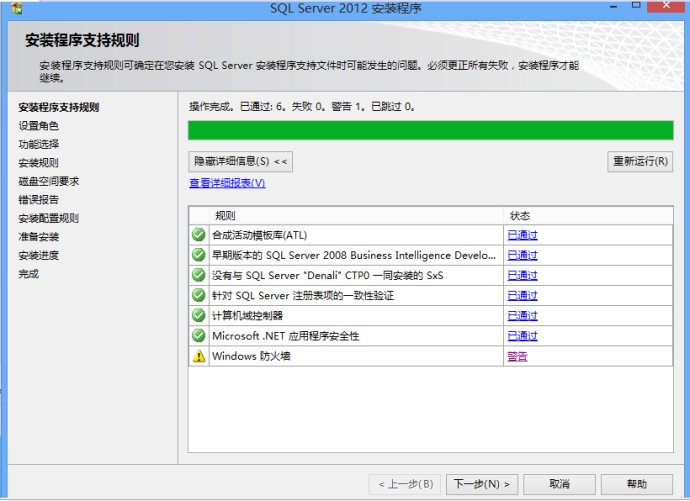Screen dimensions: 690x501
Task: Click the green check icon for SQL Server 2008 Business Intelligence rule
Action: coord(198,255)
